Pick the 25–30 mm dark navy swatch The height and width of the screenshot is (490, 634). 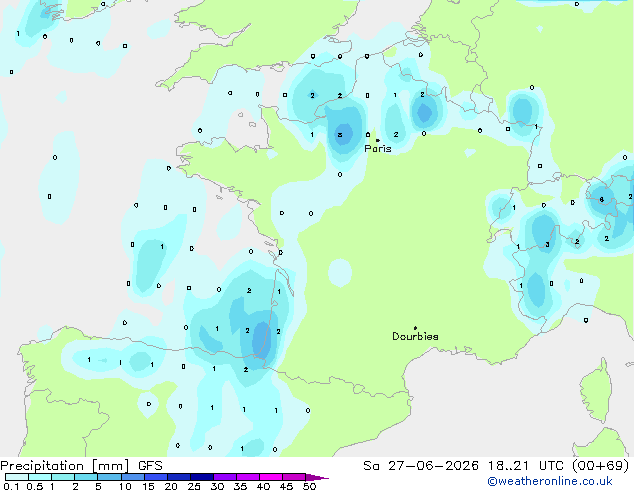[x=202, y=477]
